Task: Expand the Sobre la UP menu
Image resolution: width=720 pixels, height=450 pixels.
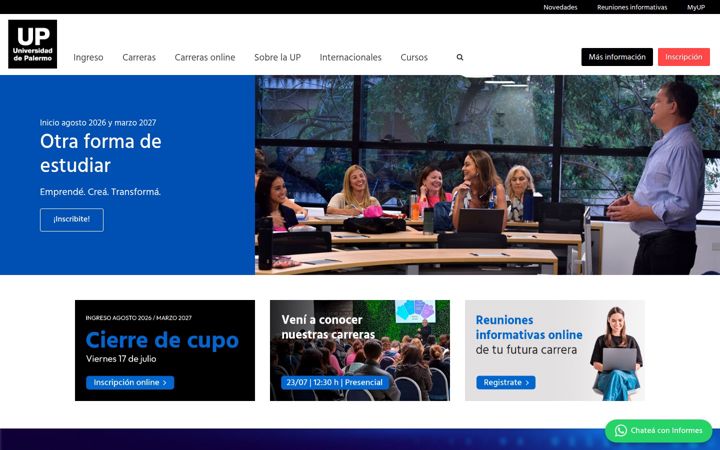Action: pos(278,57)
